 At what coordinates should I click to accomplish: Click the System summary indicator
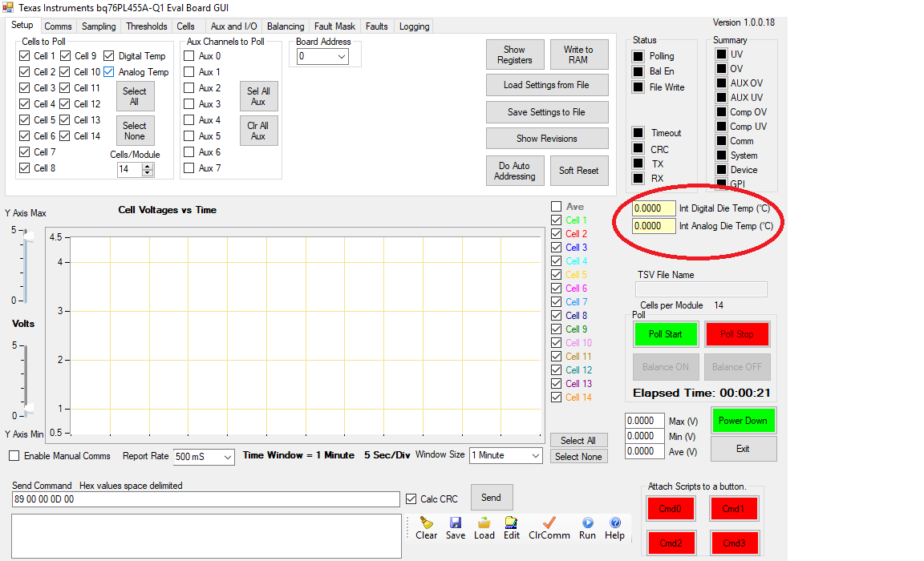pyautogui.click(x=721, y=155)
